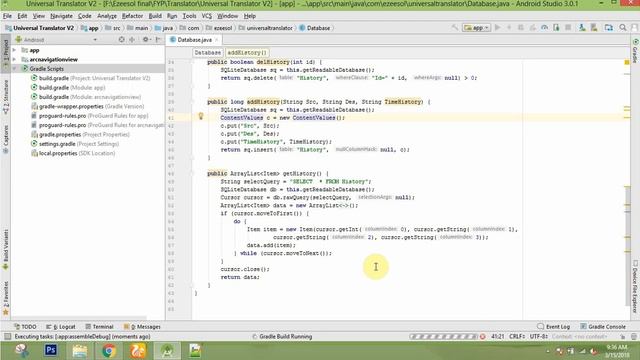Click the green Run app arrow
The height and width of the screenshot is (360, 640).
pyautogui.click(x=498, y=28)
